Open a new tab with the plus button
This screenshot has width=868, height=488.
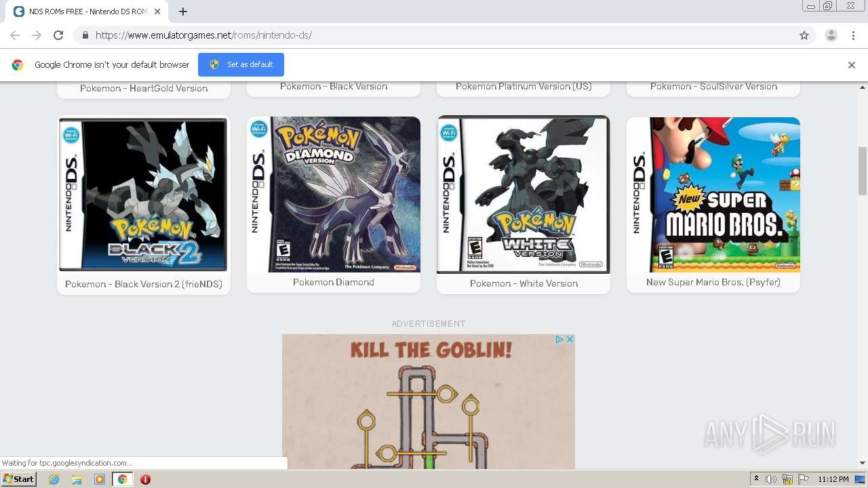pyautogui.click(x=183, y=12)
